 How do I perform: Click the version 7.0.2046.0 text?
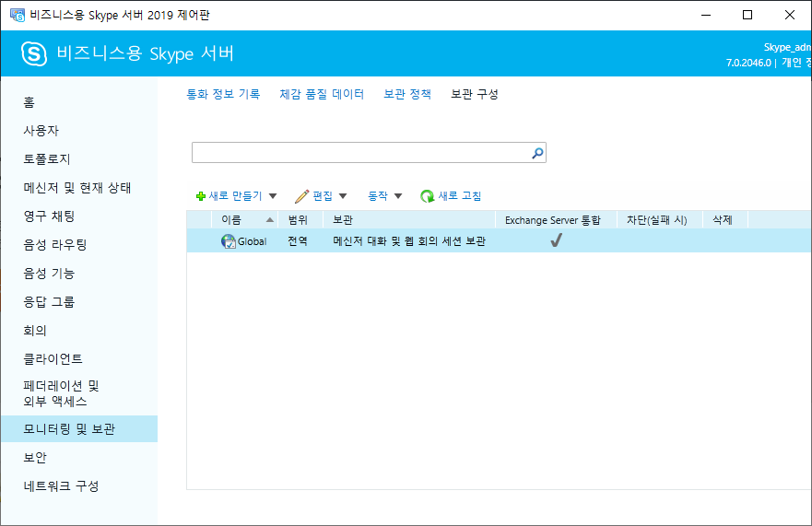pos(748,63)
